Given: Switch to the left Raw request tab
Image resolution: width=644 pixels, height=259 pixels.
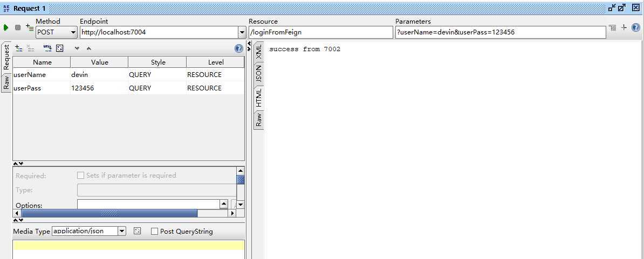Looking at the screenshot, I should click(x=6, y=82).
